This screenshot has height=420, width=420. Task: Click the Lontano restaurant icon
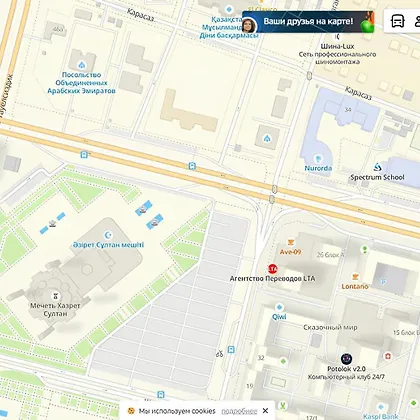(355, 277)
